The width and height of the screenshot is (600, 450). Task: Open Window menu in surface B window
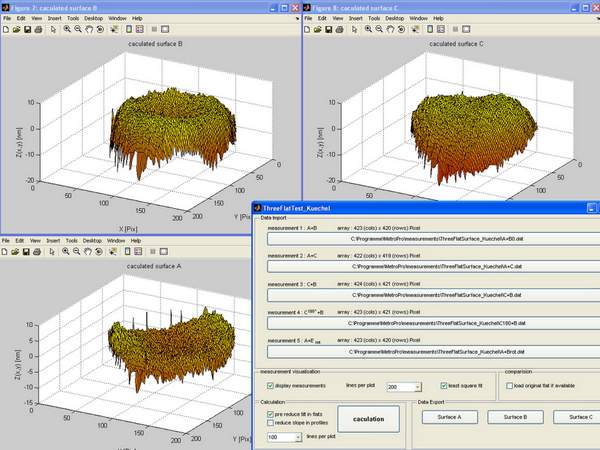117,18
